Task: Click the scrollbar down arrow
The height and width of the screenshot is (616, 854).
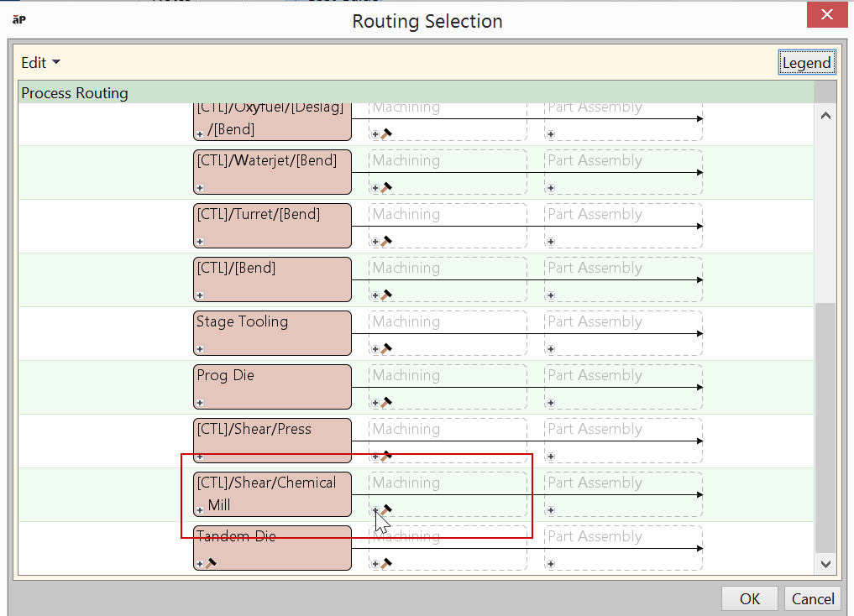Action: pyautogui.click(x=825, y=565)
